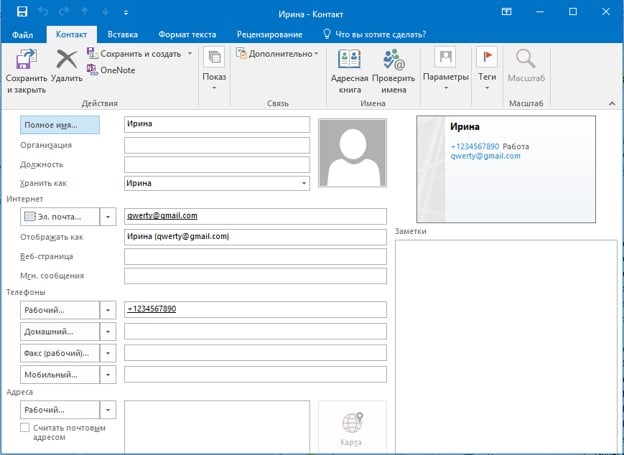Screen dimensions: 624x455
Task: Click the Отображать как field
Action: 255,237
